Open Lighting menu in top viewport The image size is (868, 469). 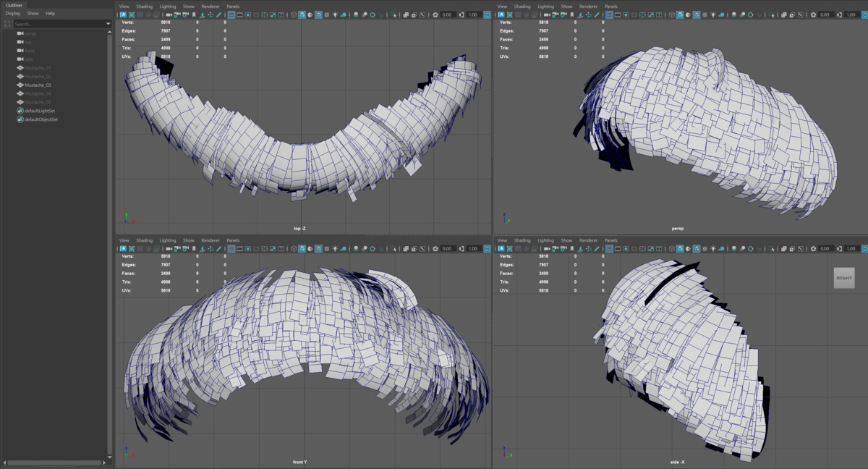pos(168,6)
